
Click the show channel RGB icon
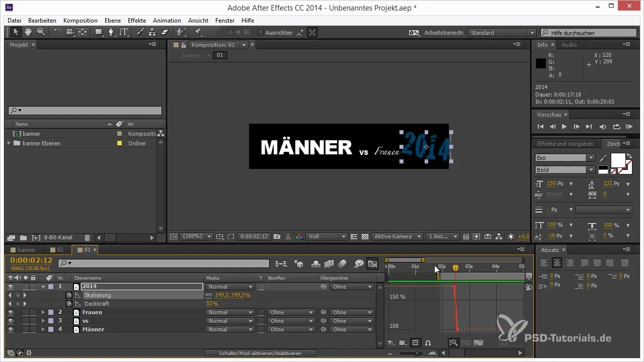pyautogui.click(x=300, y=236)
